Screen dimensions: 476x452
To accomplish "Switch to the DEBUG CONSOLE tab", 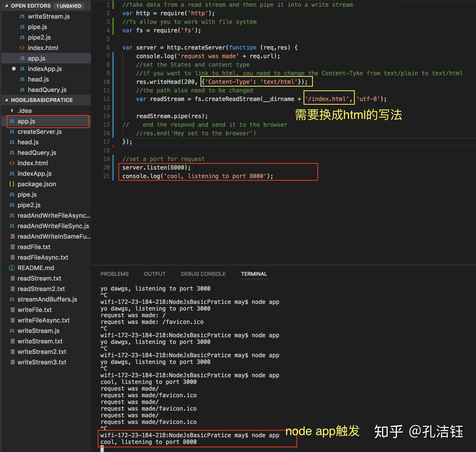I will click(203, 274).
